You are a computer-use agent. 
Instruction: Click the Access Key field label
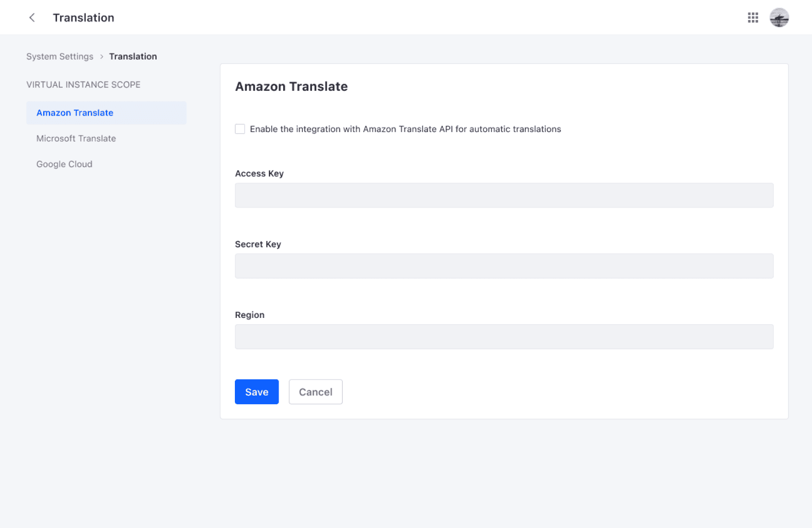[x=259, y=174]
